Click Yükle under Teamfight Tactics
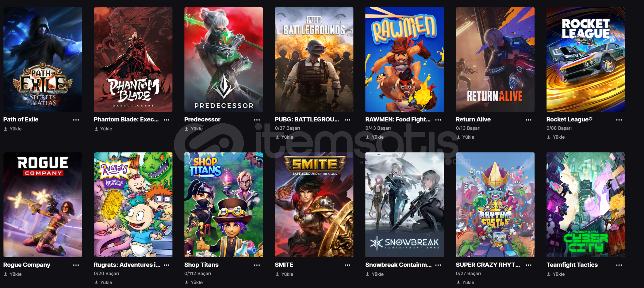Screen dimensions: 644x288 pos(556,274)
